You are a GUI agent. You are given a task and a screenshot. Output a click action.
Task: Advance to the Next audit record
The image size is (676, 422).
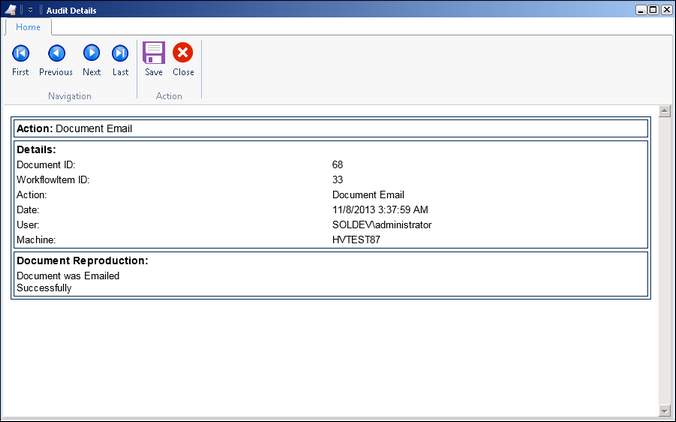pyautogui.click(x=91, y=58)
